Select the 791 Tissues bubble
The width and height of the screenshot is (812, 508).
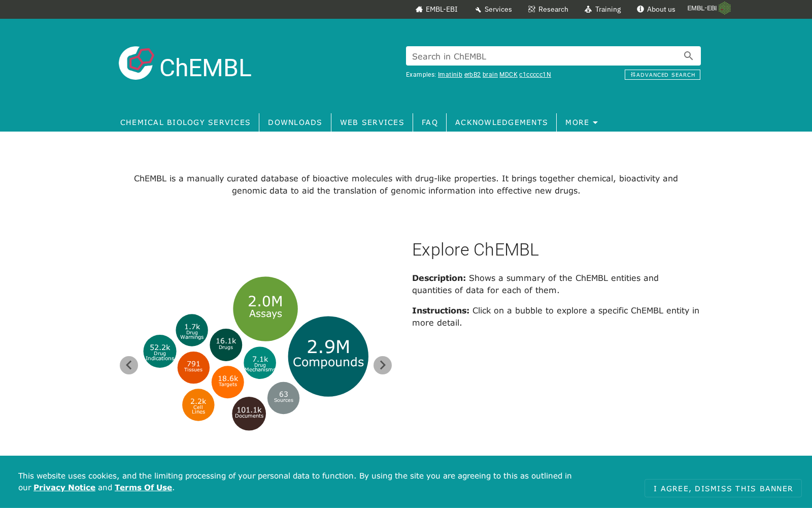pos(193,368)
